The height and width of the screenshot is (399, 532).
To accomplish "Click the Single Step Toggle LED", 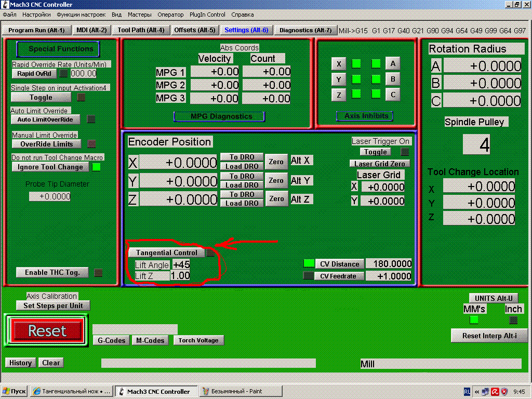I will (81, 97).
